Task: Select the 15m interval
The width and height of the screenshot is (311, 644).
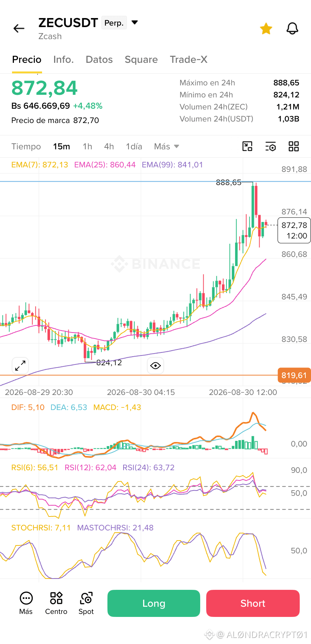Action: click(62, 146)
